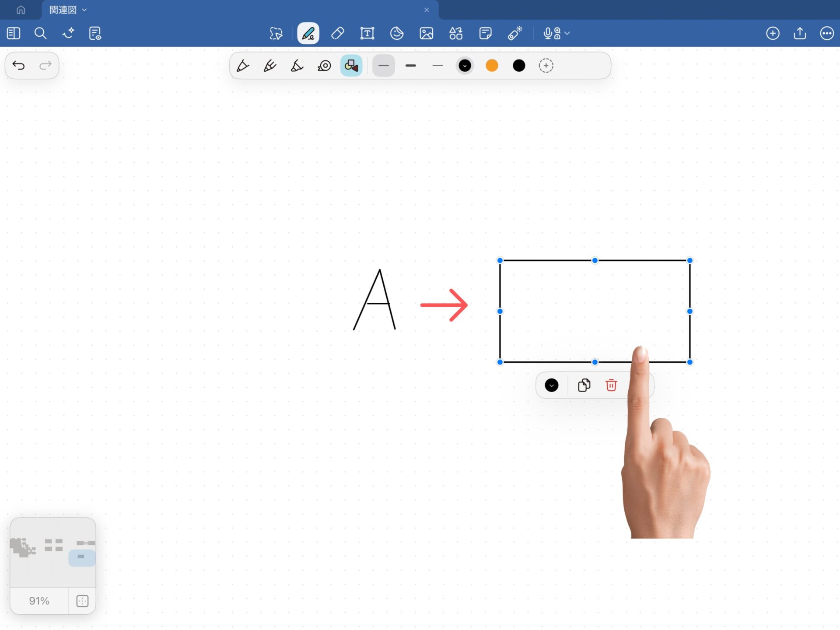Expand the microphone recording options chevron
Image resolution: width=840 pixels, height=630 pixels.
point(567,33)
